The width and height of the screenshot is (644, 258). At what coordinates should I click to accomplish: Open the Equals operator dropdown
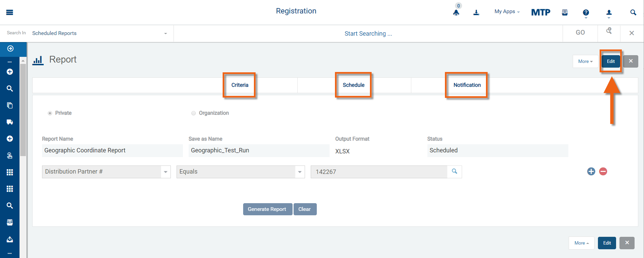[x=299, y=172]
